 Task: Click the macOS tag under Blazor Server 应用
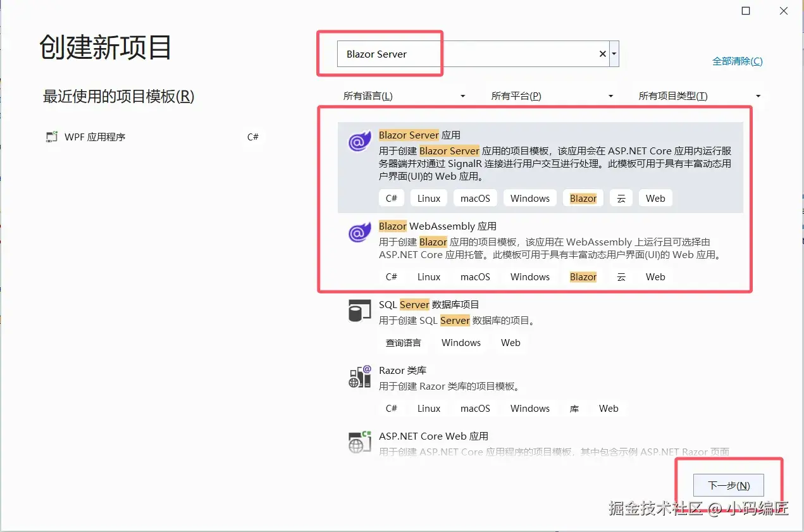(475, 198)
